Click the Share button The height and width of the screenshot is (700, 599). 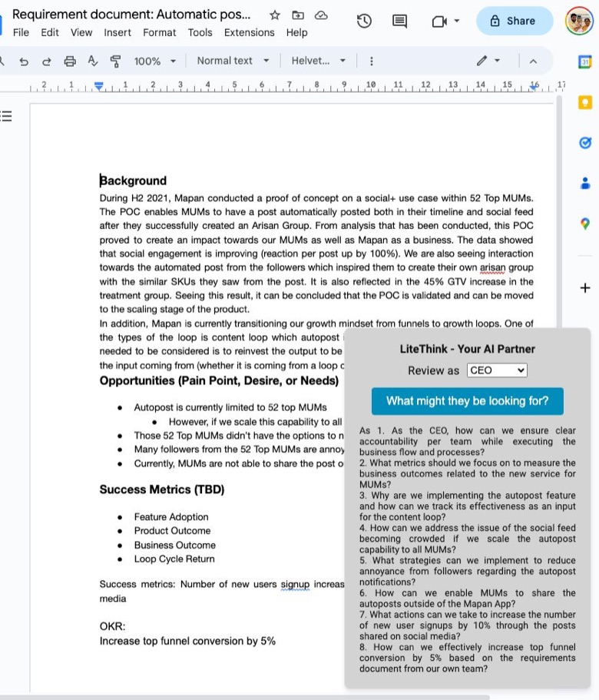[x=515, y=21]
